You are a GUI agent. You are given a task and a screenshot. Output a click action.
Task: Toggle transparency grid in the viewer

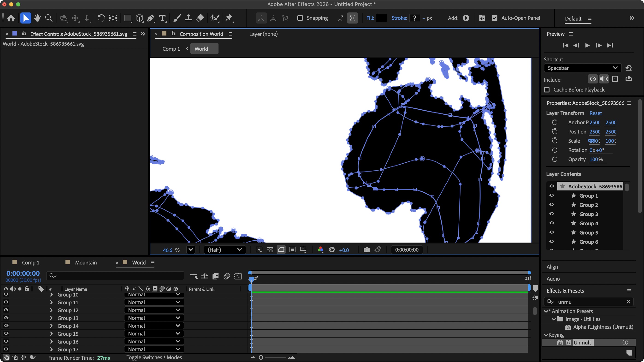click(270, 250)
